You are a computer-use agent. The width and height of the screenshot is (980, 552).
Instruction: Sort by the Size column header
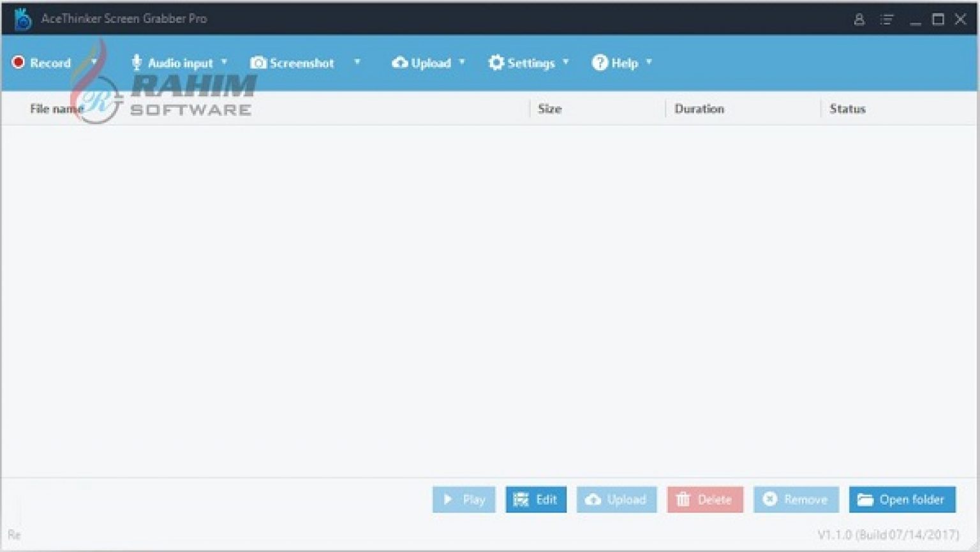click(x=549, y=109)
